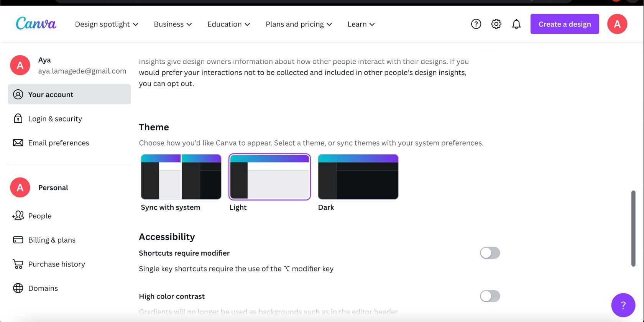Click the page vertical scrollbar
This screenshot has width=644, height=322.
click(633, 228)
